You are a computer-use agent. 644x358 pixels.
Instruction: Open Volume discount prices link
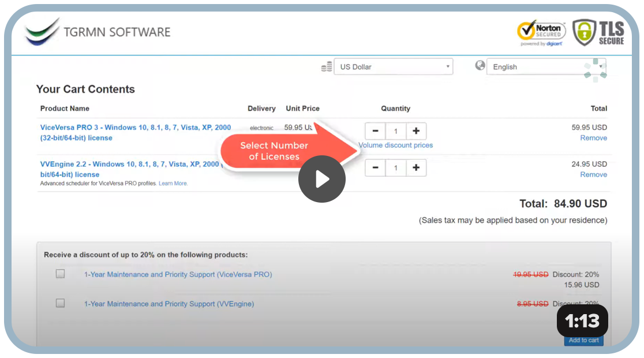tap(395, 145)
